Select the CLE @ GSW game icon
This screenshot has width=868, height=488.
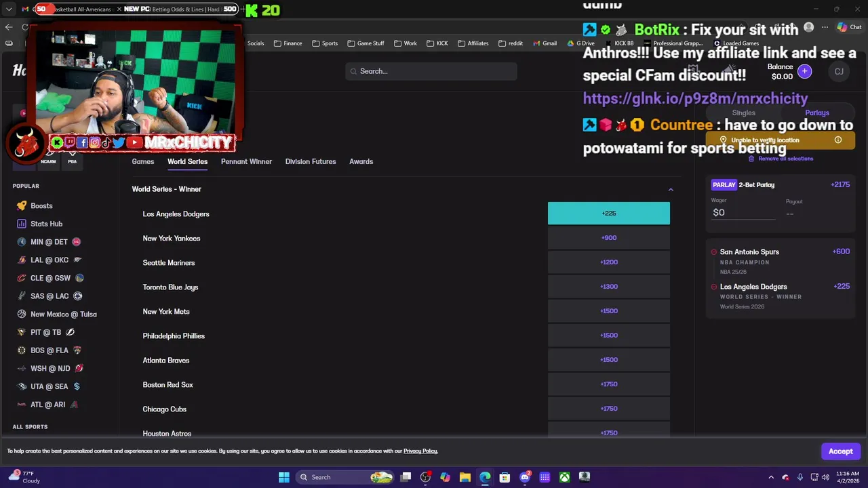point(22,278)
